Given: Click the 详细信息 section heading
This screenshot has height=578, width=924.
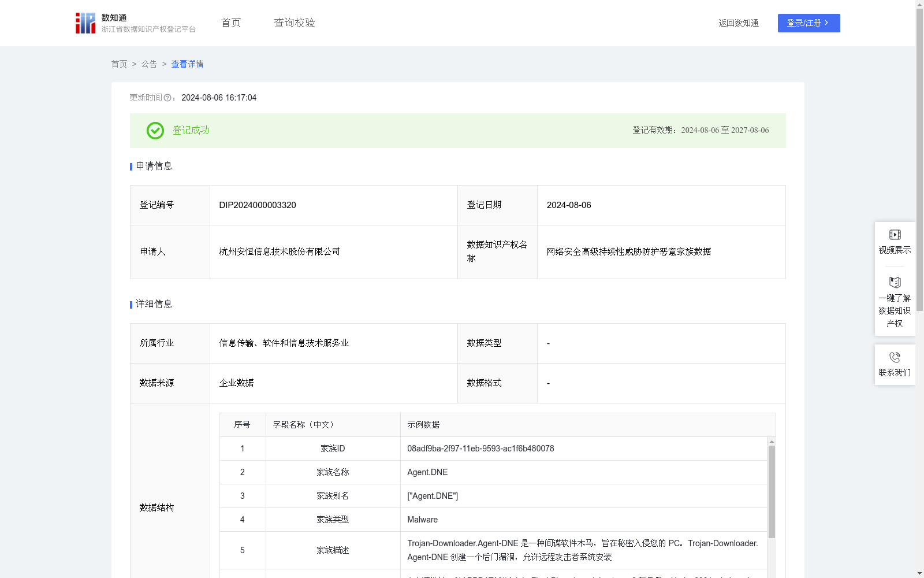Looking at the screenshot, I should pyautogui.click(x=154, y=305).
